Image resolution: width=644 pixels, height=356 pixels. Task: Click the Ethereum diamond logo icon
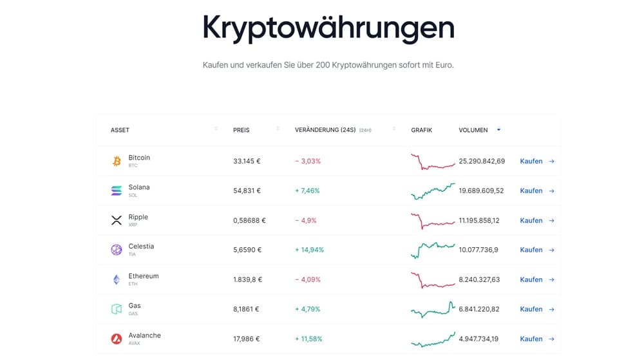pos(117,279)
